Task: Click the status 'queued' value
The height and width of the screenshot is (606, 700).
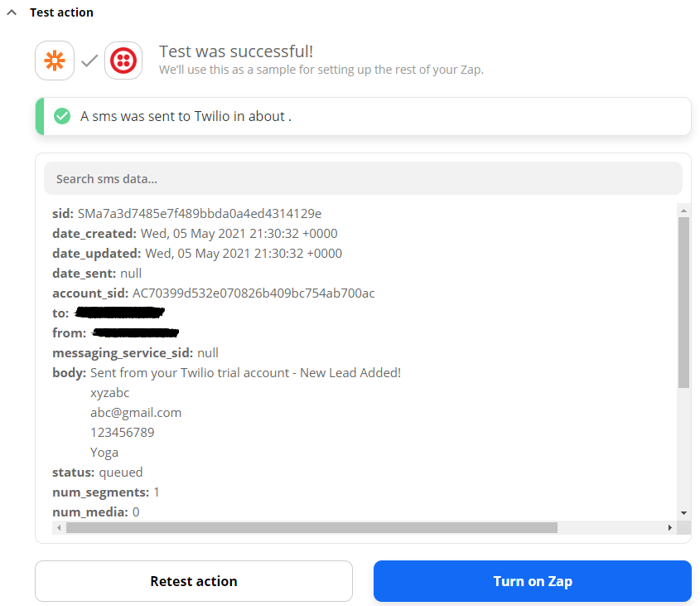Action: point(121,473)
